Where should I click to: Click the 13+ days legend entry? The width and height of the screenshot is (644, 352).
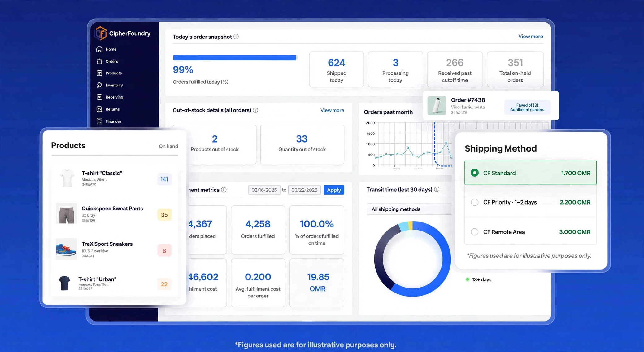(479, 279)
